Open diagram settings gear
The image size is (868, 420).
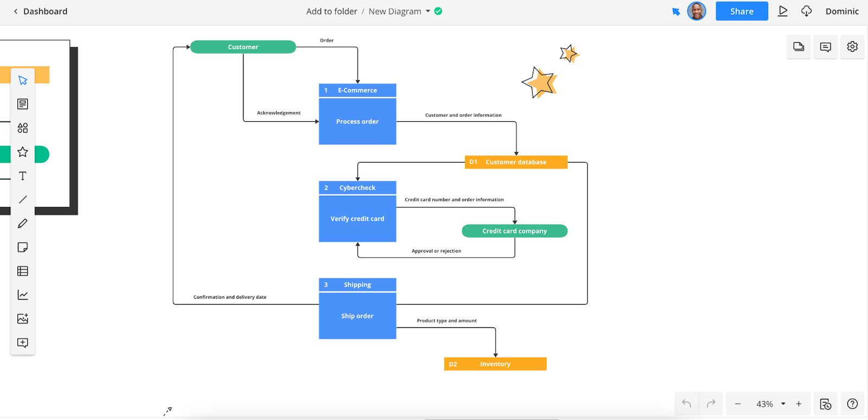(x=852, y=47)
